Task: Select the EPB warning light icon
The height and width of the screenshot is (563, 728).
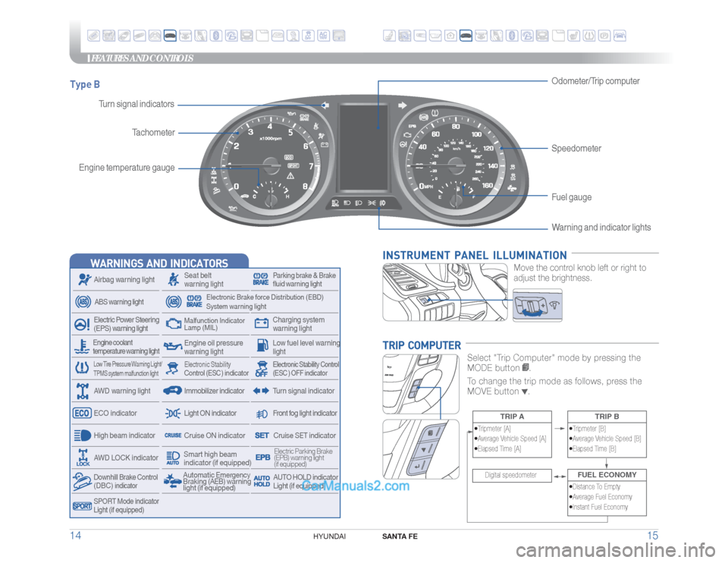Action: point(263,457)
